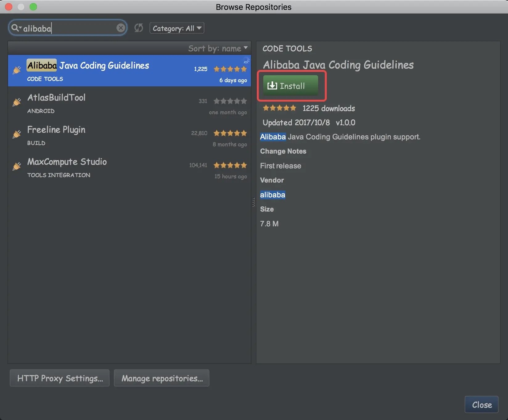Open Manage repositories dialog
The height and width of the screenshot is (420, 508).
pyautogui.click(x=162, y=378)
